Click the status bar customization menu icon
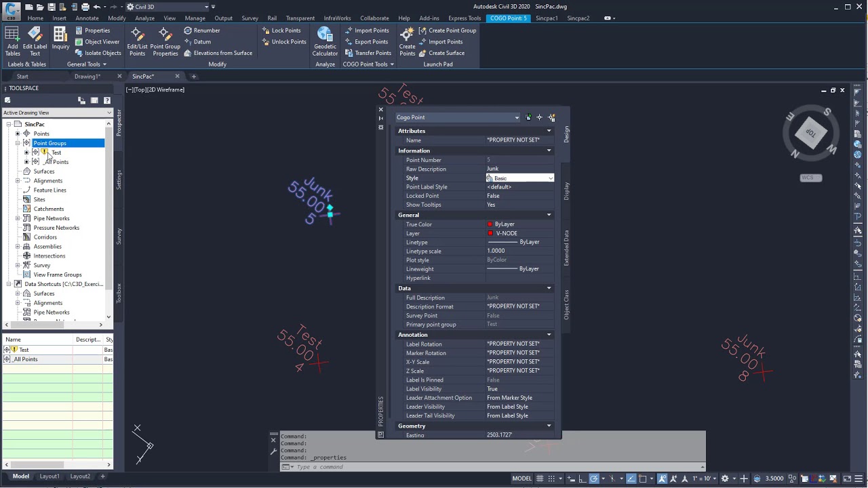 tap(859, 478)
